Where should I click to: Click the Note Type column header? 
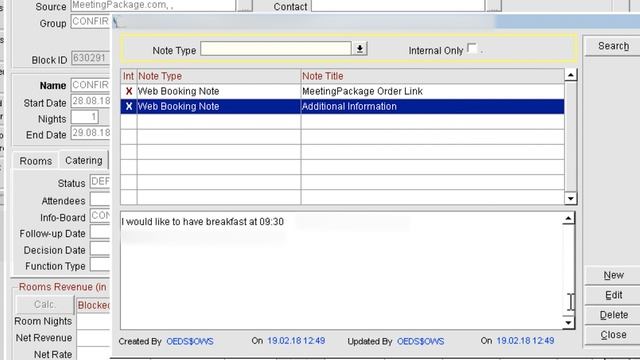219,76
